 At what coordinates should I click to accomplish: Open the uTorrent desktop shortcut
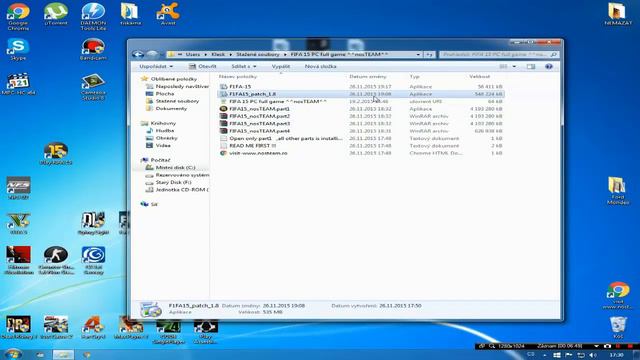point(56,14)
